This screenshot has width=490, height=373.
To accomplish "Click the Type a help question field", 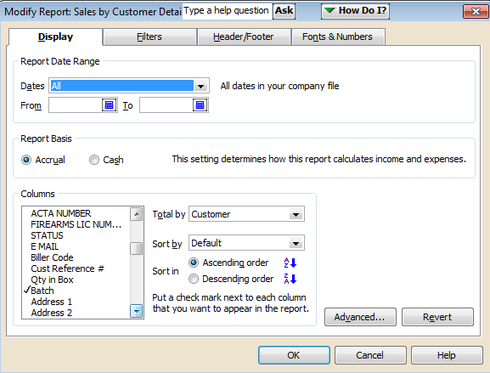I will (227, 11).
